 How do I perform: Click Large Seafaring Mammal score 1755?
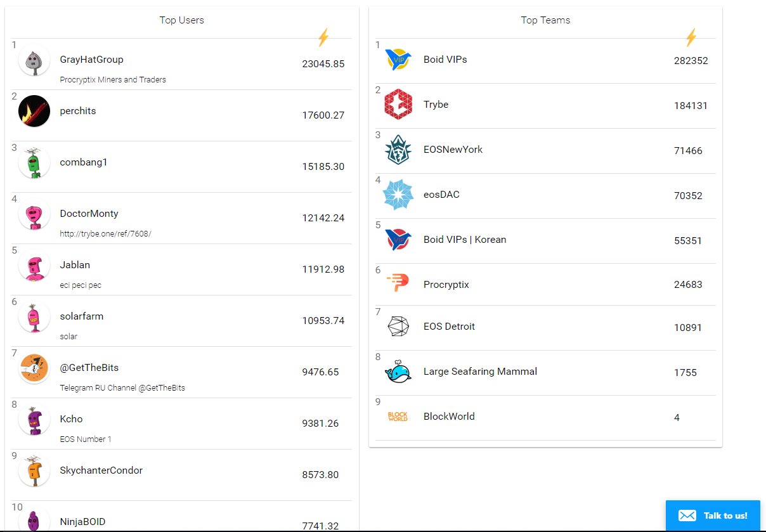coord(685,373)
